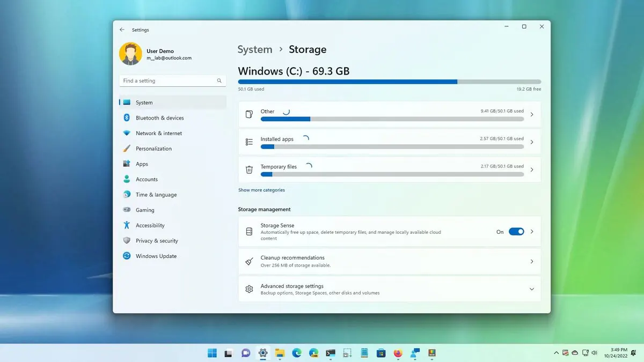The image size is (644, 362).
Task: Open Temporary files details via its chevron
Action: [532, 169]
